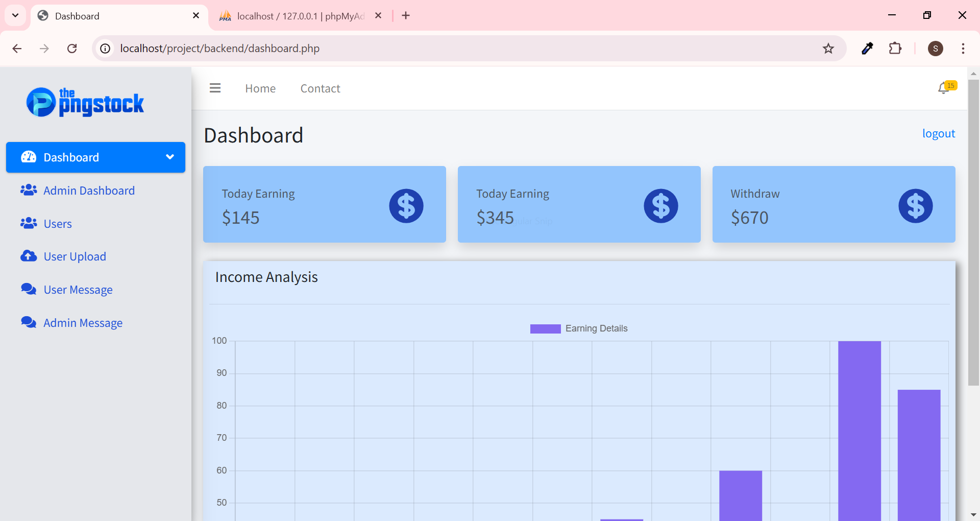Click the User Message chat icon
This screenshot has height=521, width=980.
(29, 289)
